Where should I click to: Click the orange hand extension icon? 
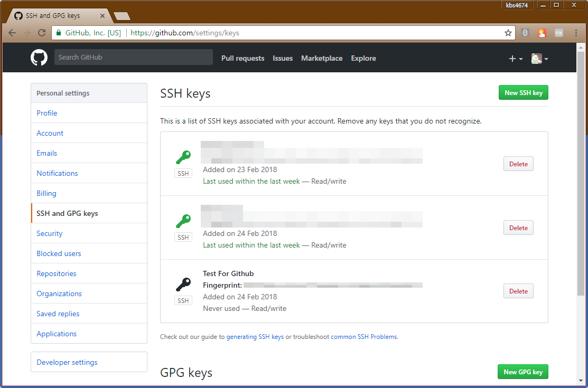pyautogui.click(x=542, y=33)
